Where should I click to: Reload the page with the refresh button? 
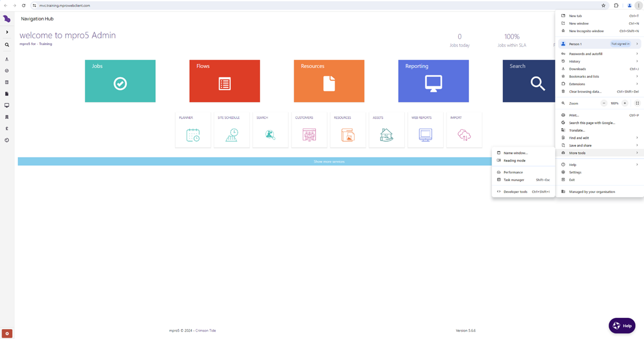click(23, 6)
